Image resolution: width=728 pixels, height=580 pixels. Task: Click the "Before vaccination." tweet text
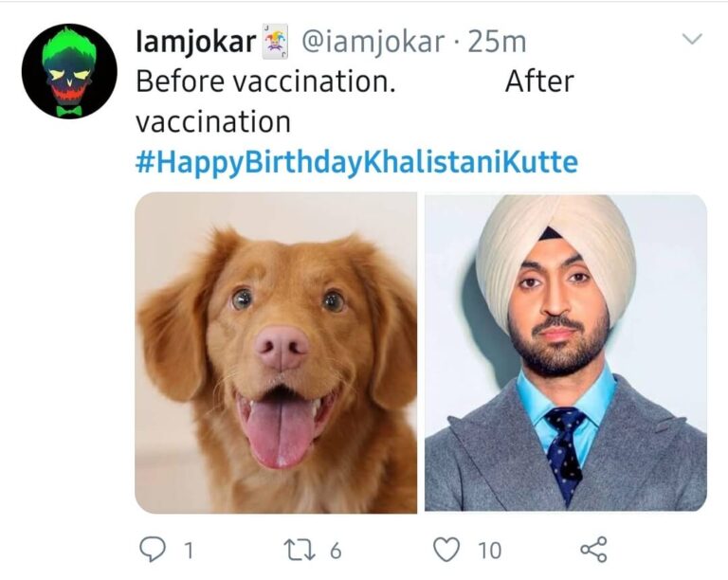(265, 82)
